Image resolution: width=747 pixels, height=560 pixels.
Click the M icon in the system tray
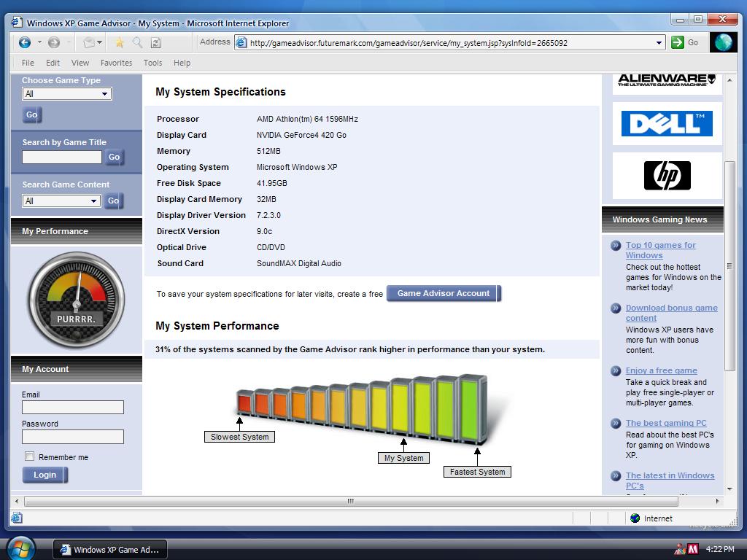coord(692,548)
